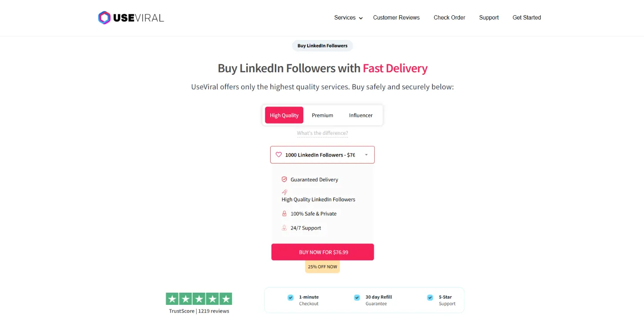Click the first Trustpilot star icon
Screen dimensions: 644x317
click(172, 299)
